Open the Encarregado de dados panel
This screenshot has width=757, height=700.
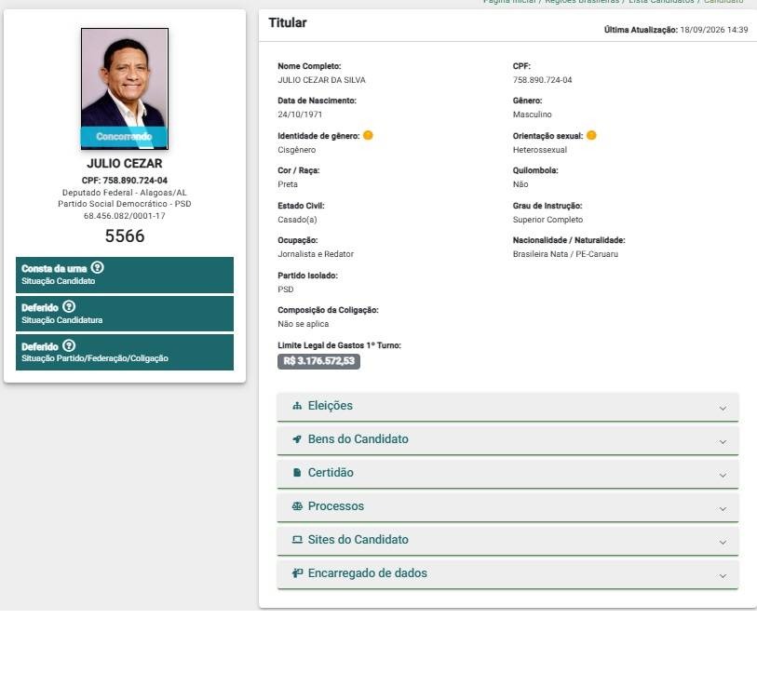click(x=507, y=574)
